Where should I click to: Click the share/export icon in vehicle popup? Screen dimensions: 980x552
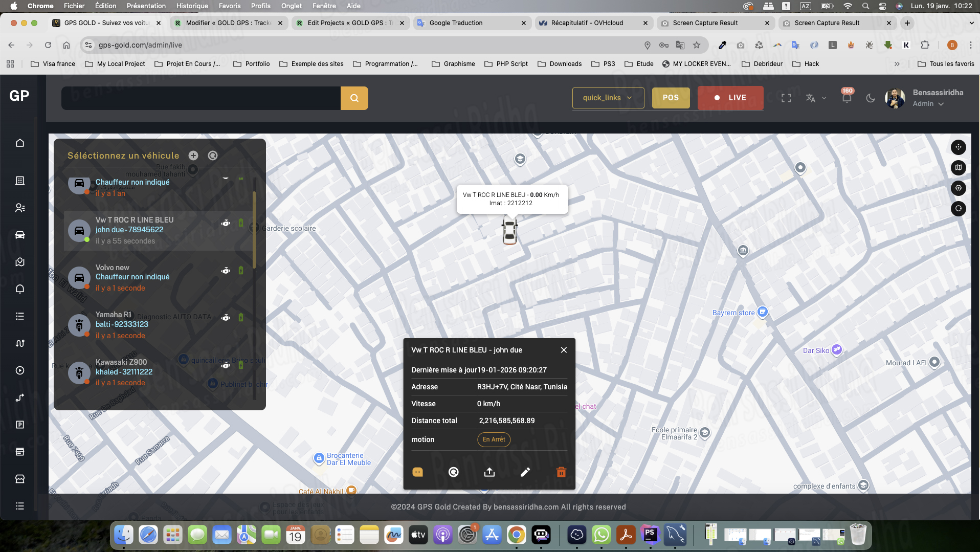pos(489,472)
